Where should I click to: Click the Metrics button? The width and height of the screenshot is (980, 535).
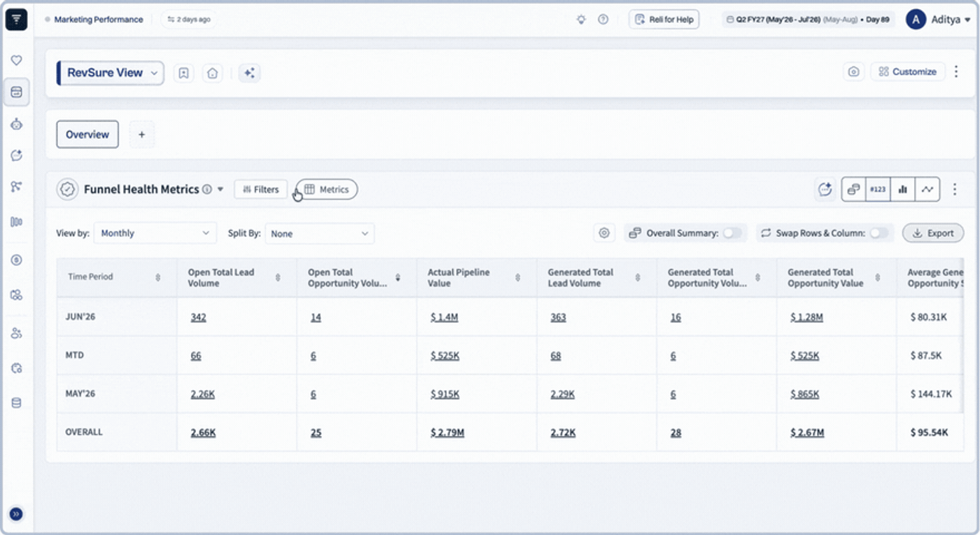point(327,189)
